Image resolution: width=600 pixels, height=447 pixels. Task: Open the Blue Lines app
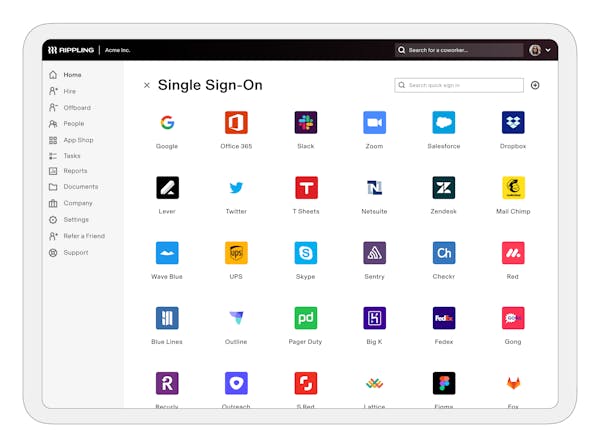[x=167, y=318]
